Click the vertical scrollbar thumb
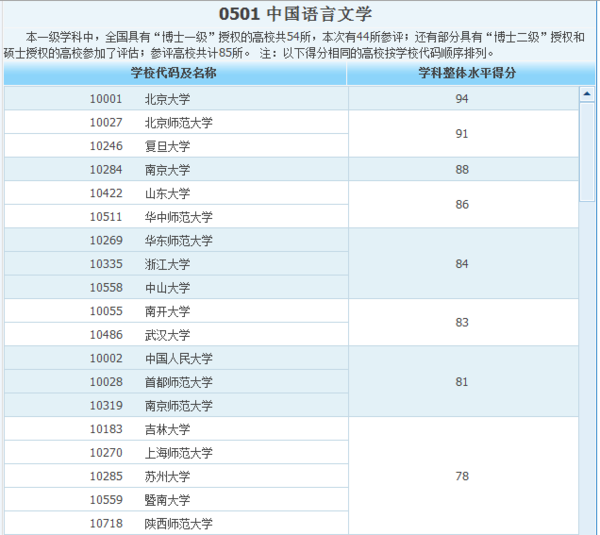Image resolution: width=600 pixels, height=535 pixels. tap(587, 152)
